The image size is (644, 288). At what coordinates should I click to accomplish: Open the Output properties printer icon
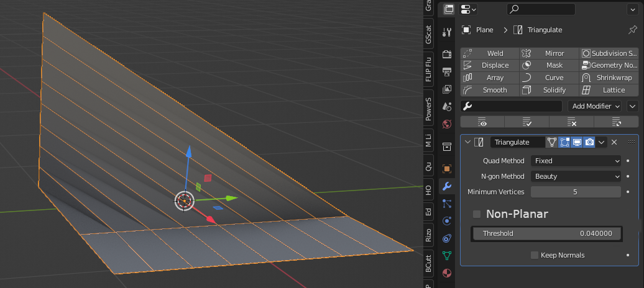(x=447, y=72)
